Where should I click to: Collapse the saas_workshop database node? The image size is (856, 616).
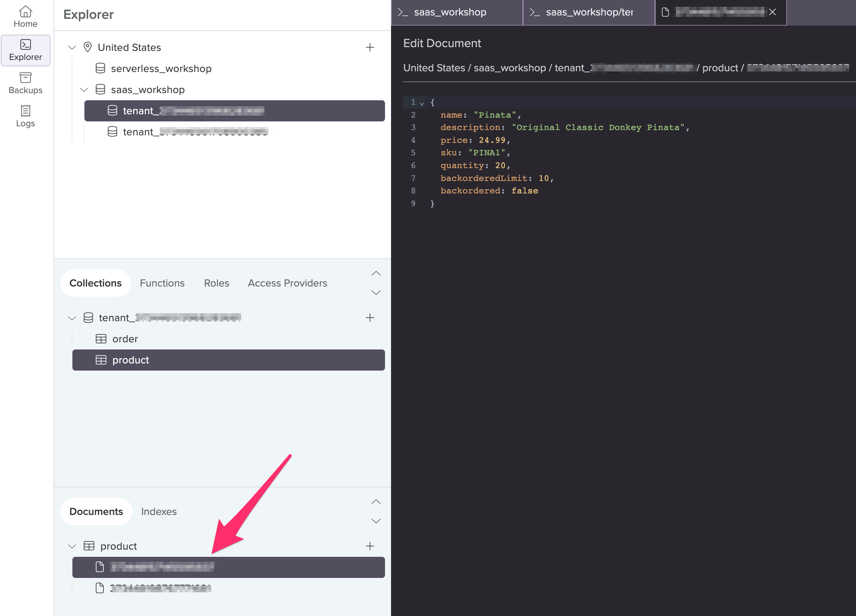[84, 89]
